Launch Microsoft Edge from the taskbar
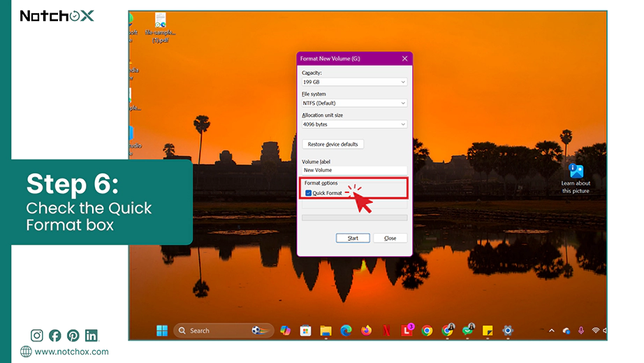This screenshot has width=644, height=363. [346, 331]
